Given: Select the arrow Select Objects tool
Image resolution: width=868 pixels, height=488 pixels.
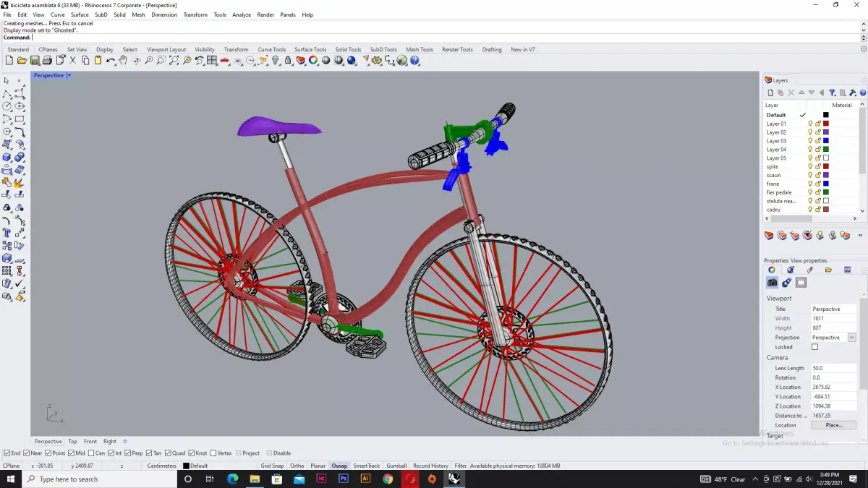Looking at the screenshot, I should 7,81.
